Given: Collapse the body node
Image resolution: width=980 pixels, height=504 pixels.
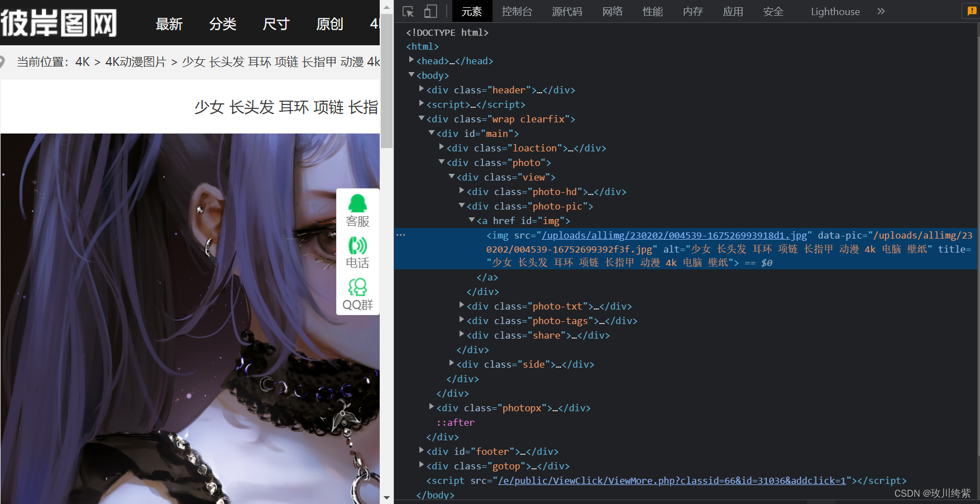Looking at the screenshot, I should 412,74.
